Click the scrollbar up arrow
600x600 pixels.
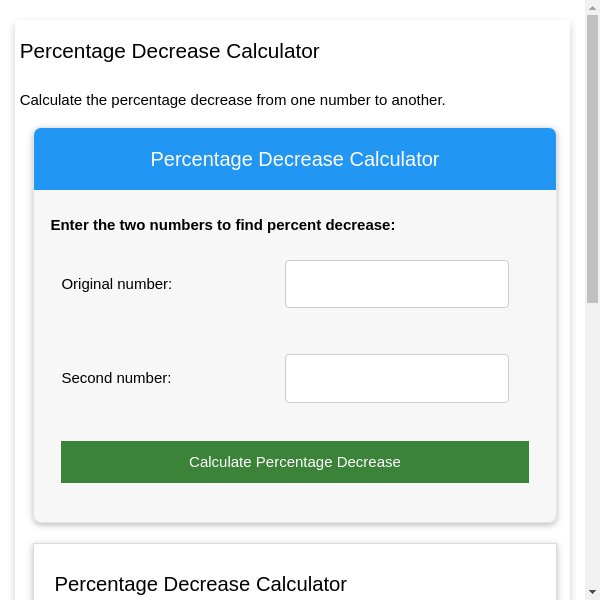(592, 8)
